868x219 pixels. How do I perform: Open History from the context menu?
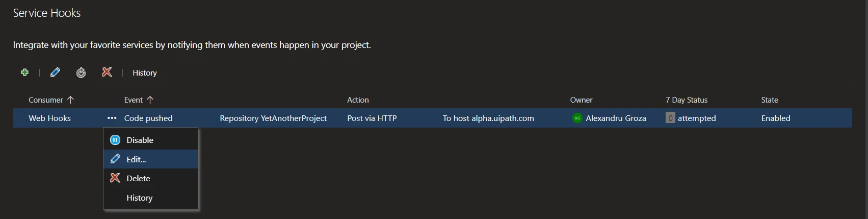click(139, 198)
